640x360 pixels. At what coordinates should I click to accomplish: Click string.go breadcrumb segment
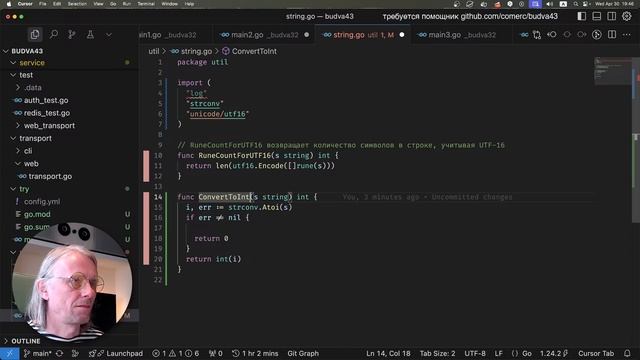click(191, 51)
